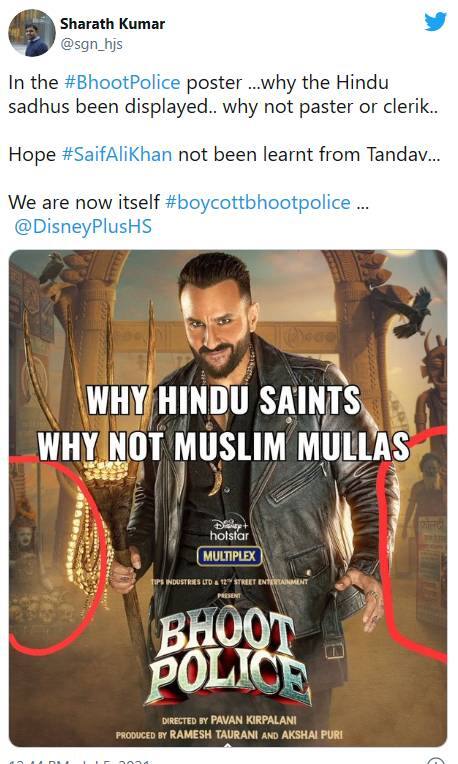Click the MULTIPLEX badge on the poster
The image size is (458, 764).
pos(229,556)
